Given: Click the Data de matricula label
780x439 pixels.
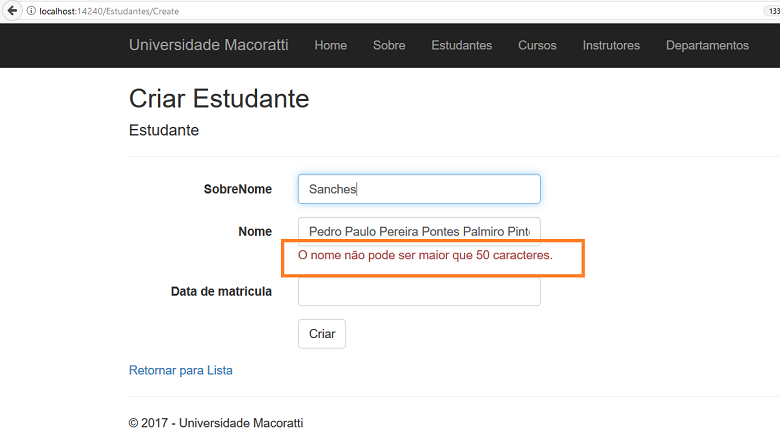Looking at the screenshot, I should click(221, 292).
